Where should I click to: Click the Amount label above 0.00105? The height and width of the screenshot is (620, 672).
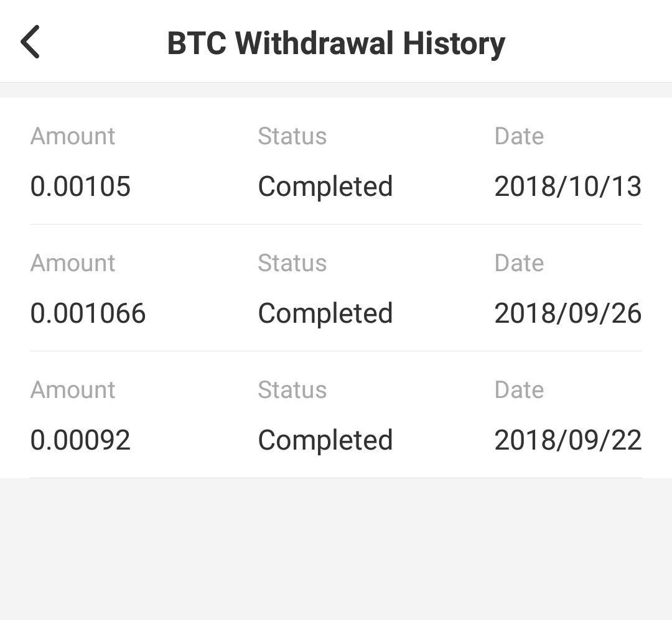point(73,136)
